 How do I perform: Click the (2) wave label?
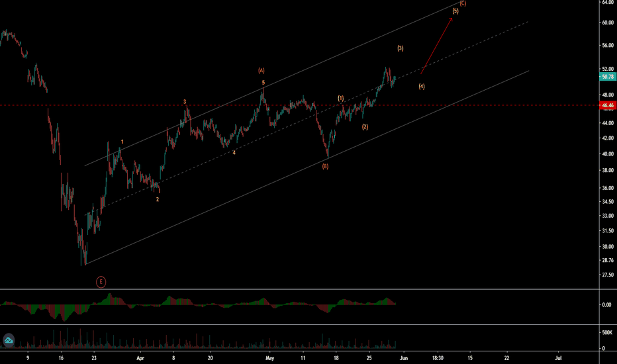[365, 126]
